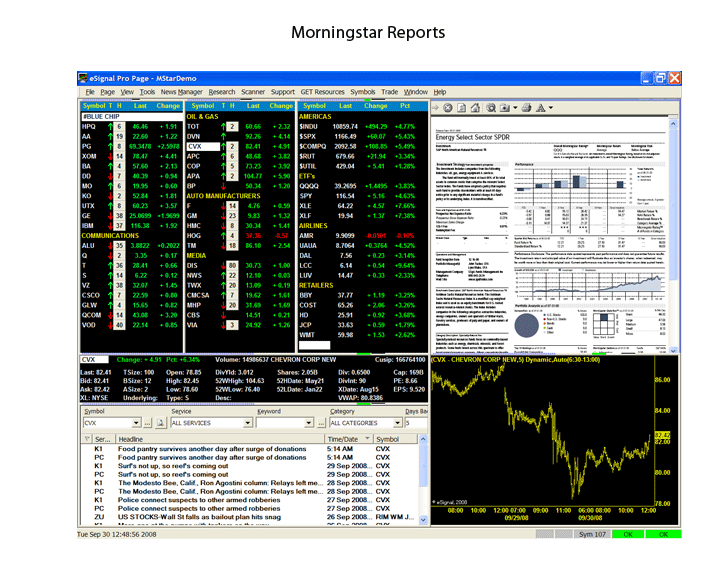The width and height of the screenshot is (725, 580).
Task: Click the font size 'A' icon
Action: (540, 108)
